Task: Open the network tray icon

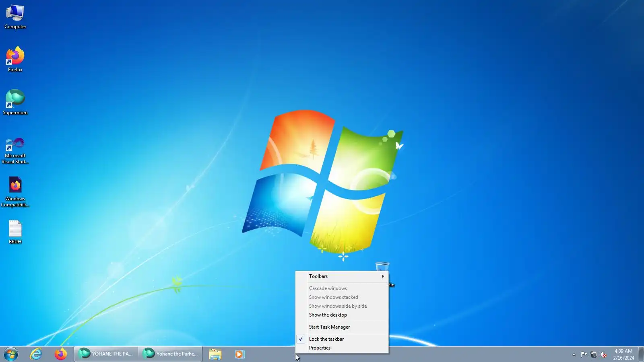Action: [x=594, y=354]
